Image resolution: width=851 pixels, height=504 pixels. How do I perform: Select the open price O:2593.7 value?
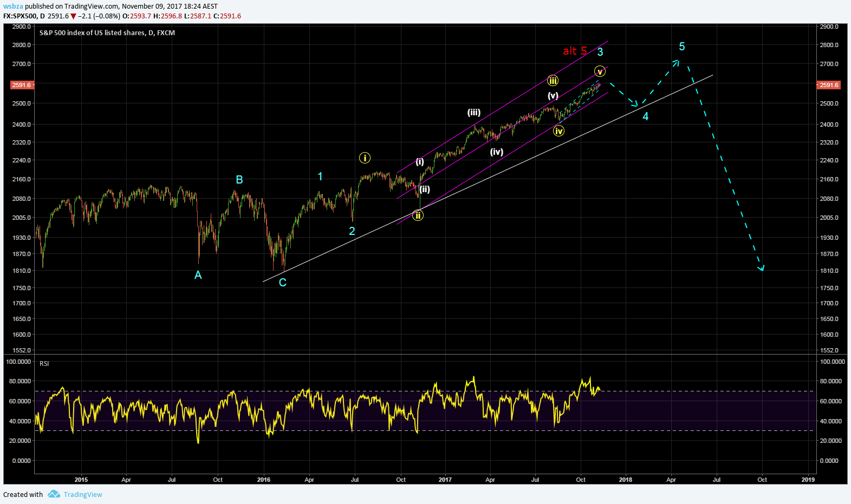(137, 16)
